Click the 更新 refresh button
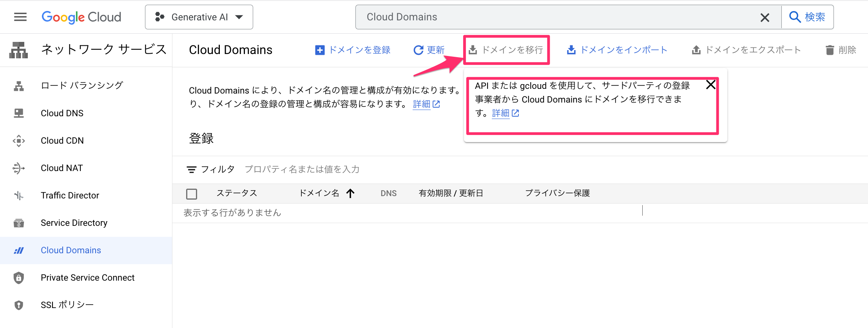This screenshot has width=868, height=328. pos(429,50)
